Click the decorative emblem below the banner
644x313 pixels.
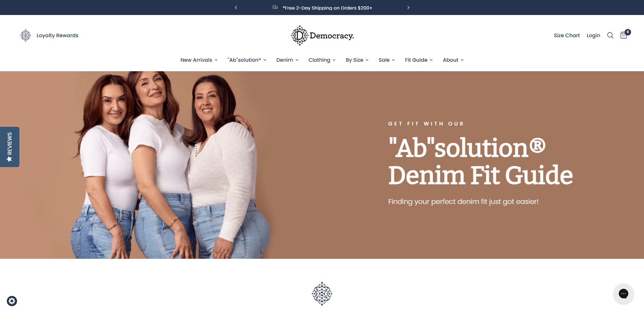click(322, 294)
